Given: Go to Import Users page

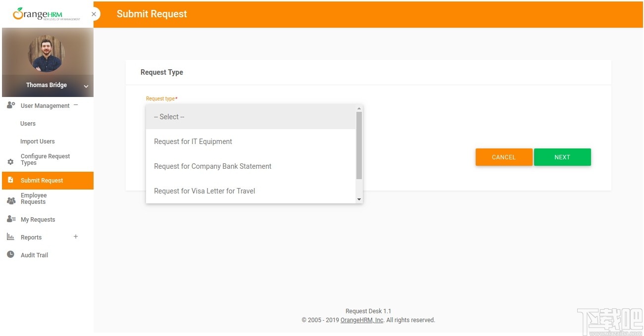Looking at the screenshot, I should 38,142.
